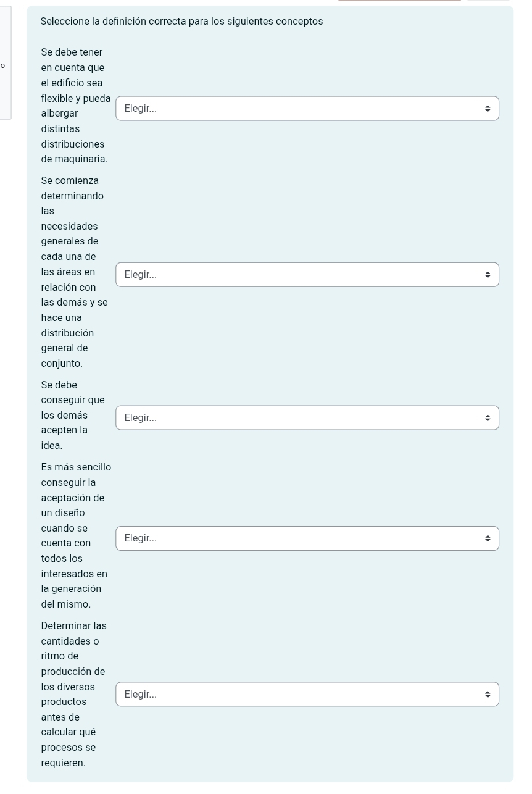
Task: Click the arrow icon of the fourth Elegir dropdown
Action: coord(488,538)
